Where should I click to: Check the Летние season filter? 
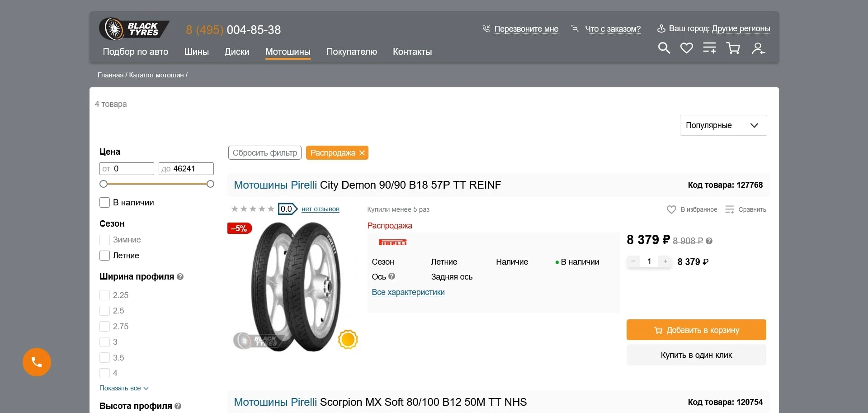(104, 256)
